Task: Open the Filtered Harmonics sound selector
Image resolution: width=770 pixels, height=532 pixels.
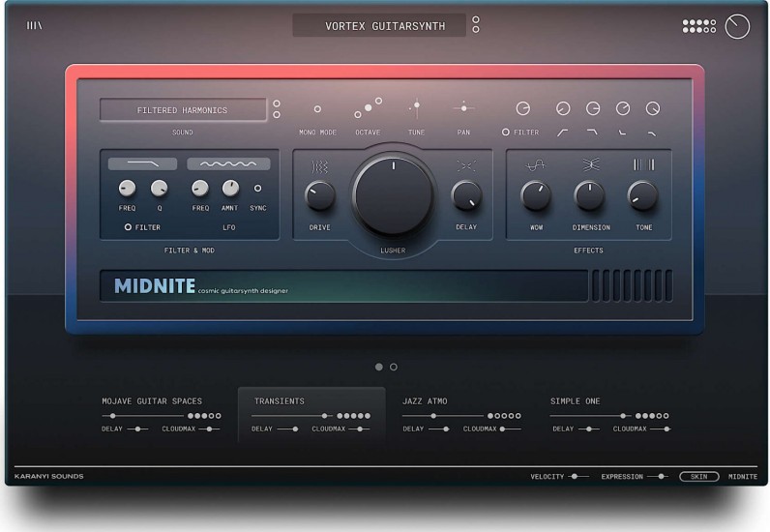Action: click(183, 110)
